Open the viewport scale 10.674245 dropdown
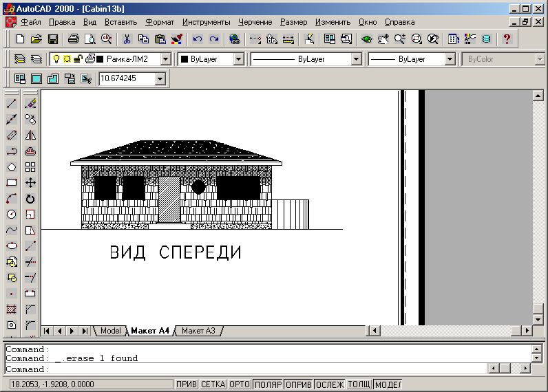The image size is (548, 392). pos(160,78)
